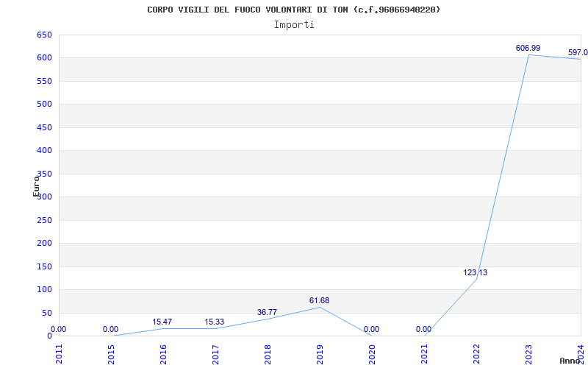
Task: Click the 2020 year label on x-axis
Action: (x=372, y=355)
